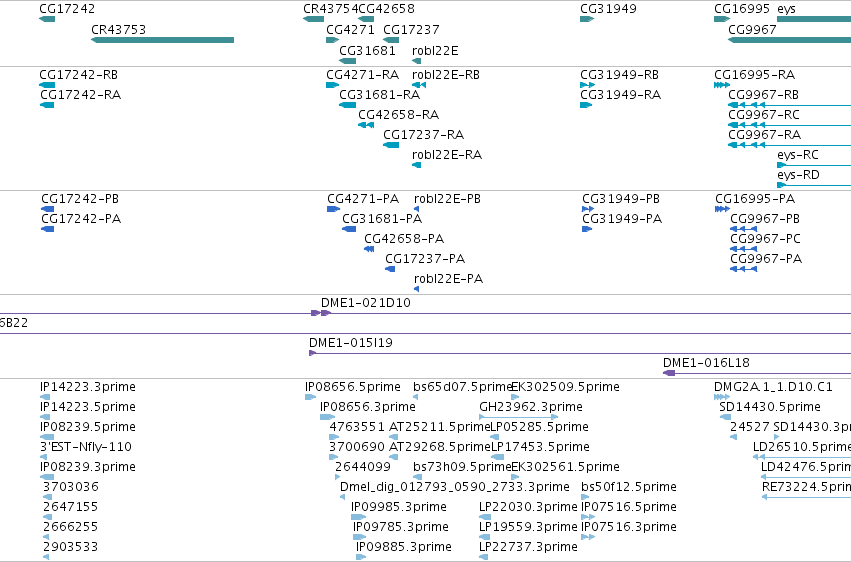Image resolution: width=851 pixels, height=562 pixels.
Task: Select EST bs50f12.5prime
Action: tap(628, 487)
